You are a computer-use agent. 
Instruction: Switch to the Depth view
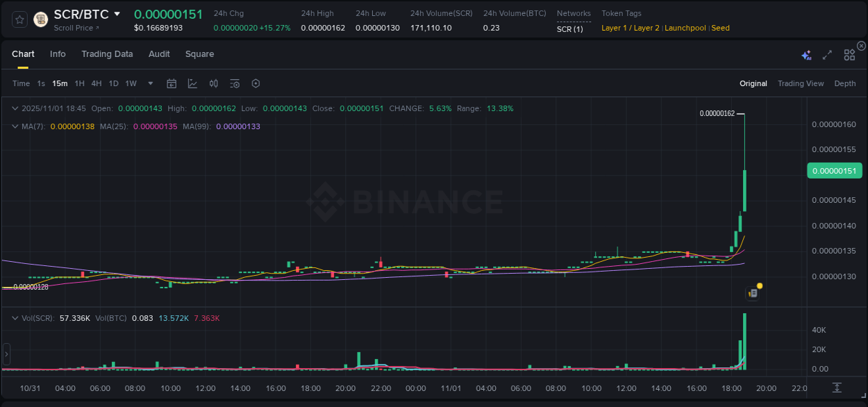[844, 83]
